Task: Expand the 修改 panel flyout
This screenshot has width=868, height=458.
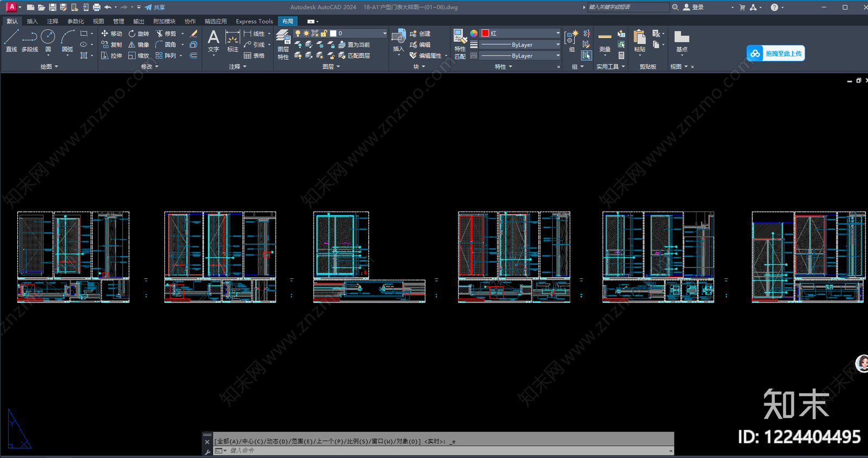Action: pyautogui.click(x=150, y=67)
